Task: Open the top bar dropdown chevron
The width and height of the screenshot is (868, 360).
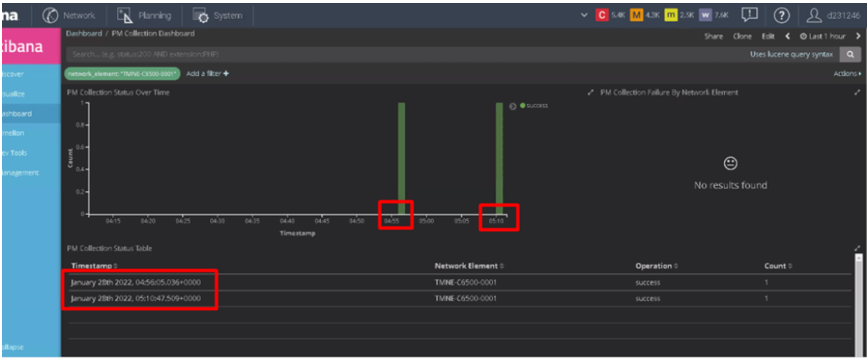Action: pos(584,15)
